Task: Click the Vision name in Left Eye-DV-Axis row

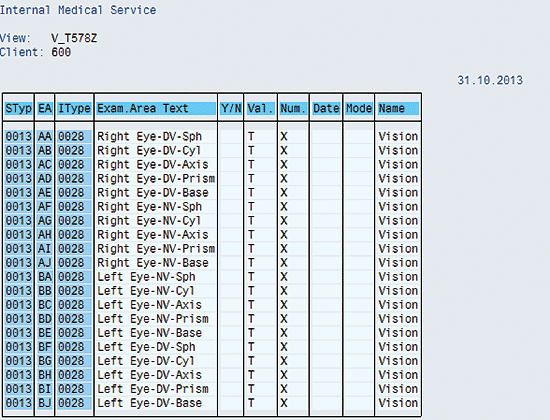Action: pyautogui.click(x=398, y=375)
